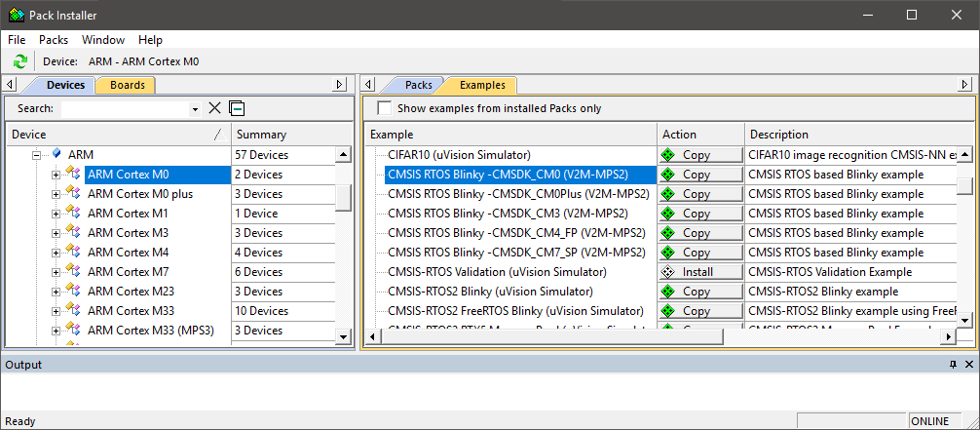Screen dimensions: 980x430
Task: Click the ARM Cortex M0 plus device icon
Action: click(x=73, y=193)
